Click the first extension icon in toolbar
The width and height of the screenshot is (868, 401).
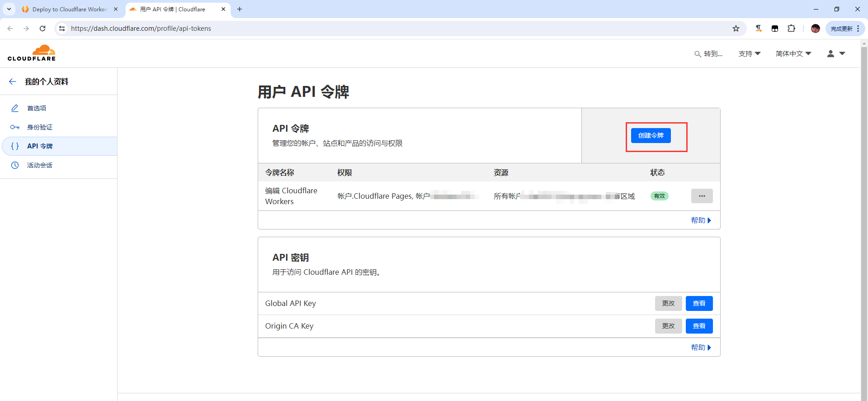tap(759, 29)
